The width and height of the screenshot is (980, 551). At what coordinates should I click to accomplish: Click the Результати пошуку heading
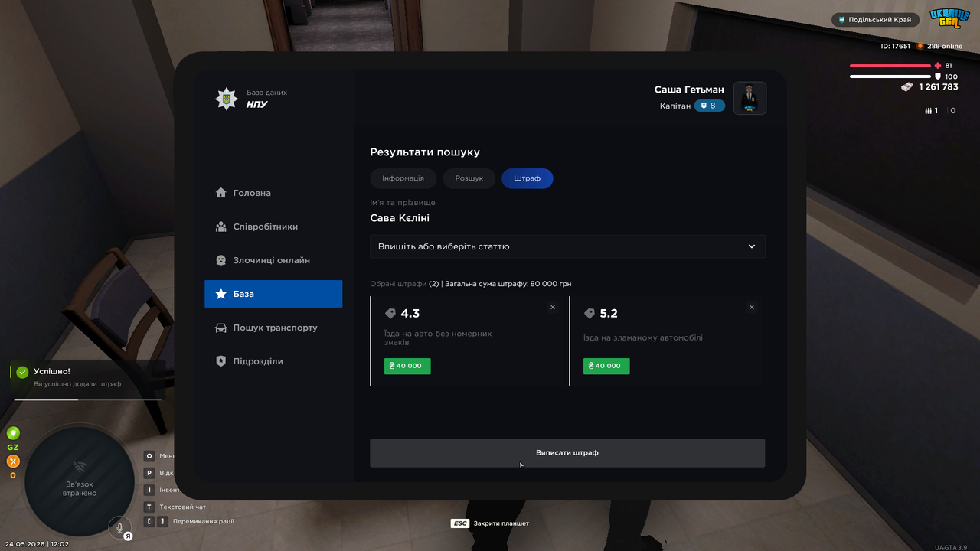425,152
